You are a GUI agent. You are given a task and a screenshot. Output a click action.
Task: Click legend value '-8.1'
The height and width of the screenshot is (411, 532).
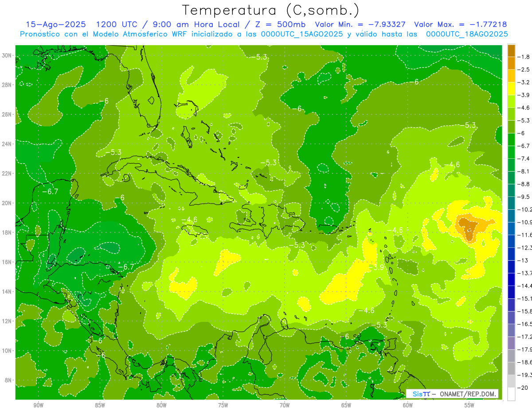pos(524,172)
